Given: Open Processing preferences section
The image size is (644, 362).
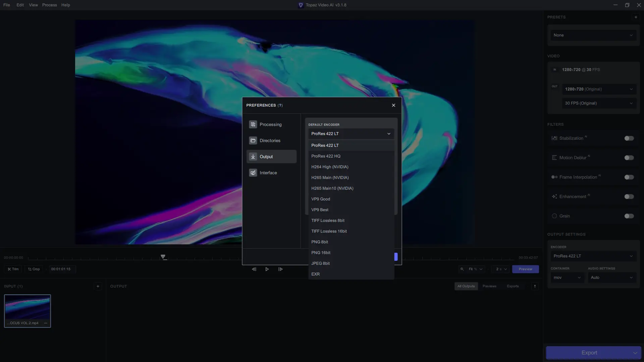Looking at the screenshot, I should click(x=271, y=124).
